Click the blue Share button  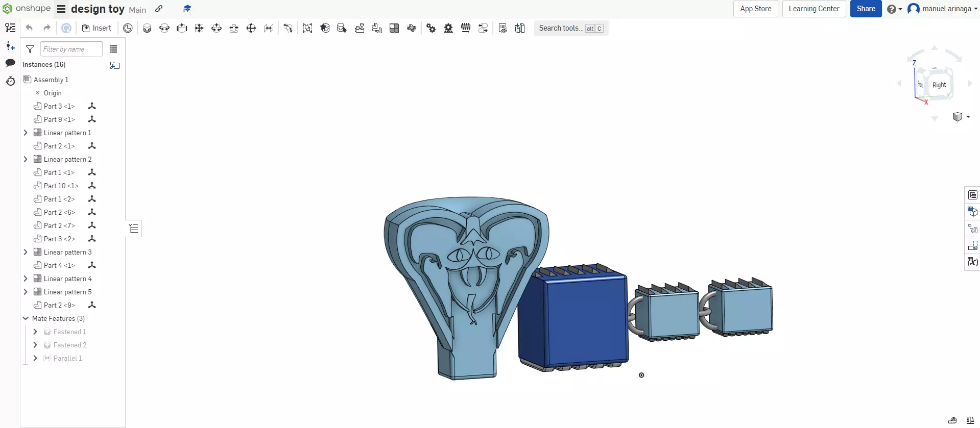[x=866, y=9]
